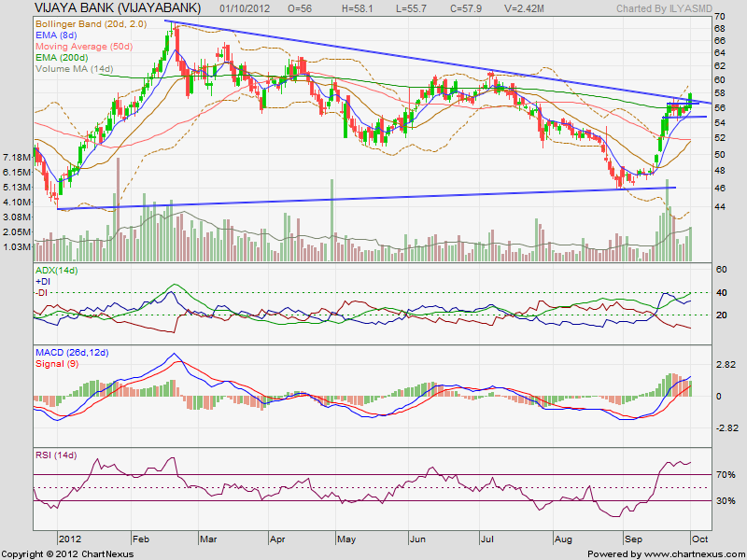
Task: Click the high value H=58.1
Action: click(x=358, y=8)
